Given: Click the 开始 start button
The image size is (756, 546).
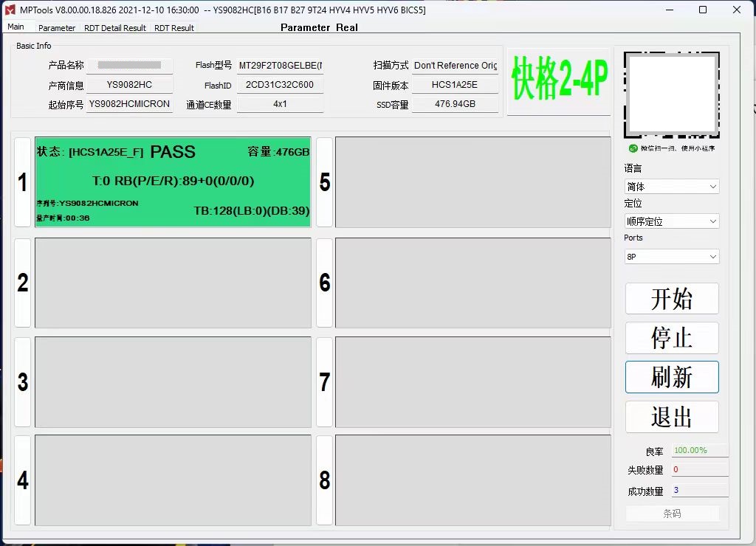Looking at the screenshot, I should point(672,299).
